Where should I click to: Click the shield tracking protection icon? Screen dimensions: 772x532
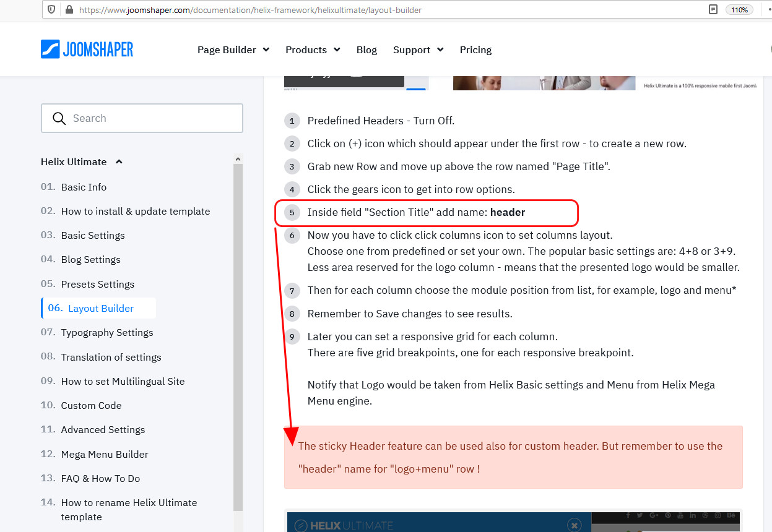click(52, 10)
